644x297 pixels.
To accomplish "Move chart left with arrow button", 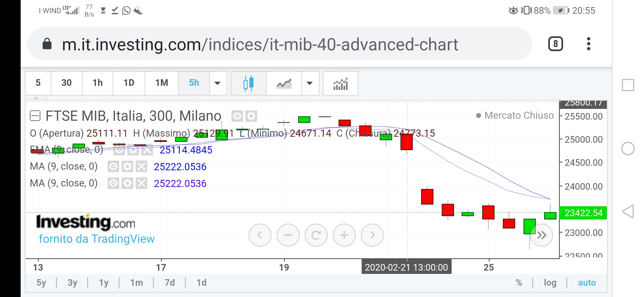I will point(260,235).
